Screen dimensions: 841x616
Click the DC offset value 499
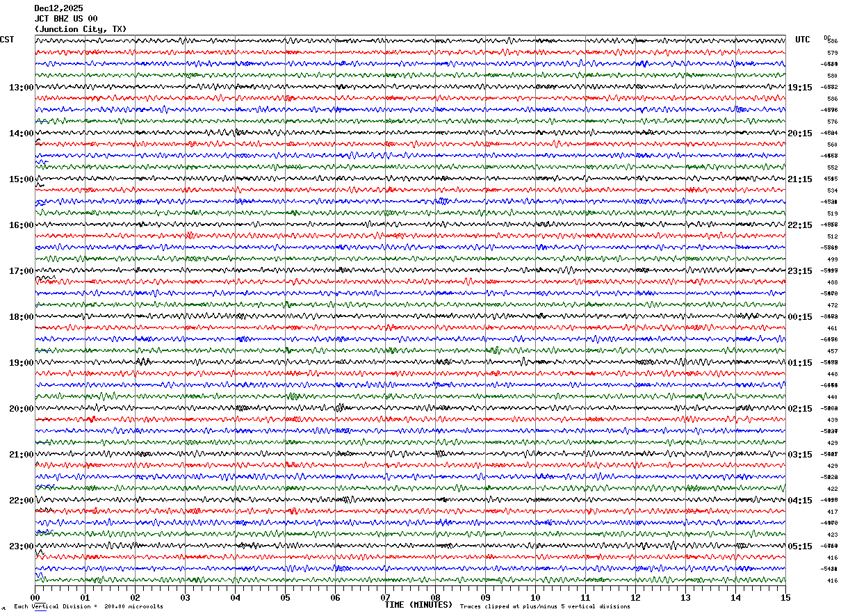tap(832, 259)
